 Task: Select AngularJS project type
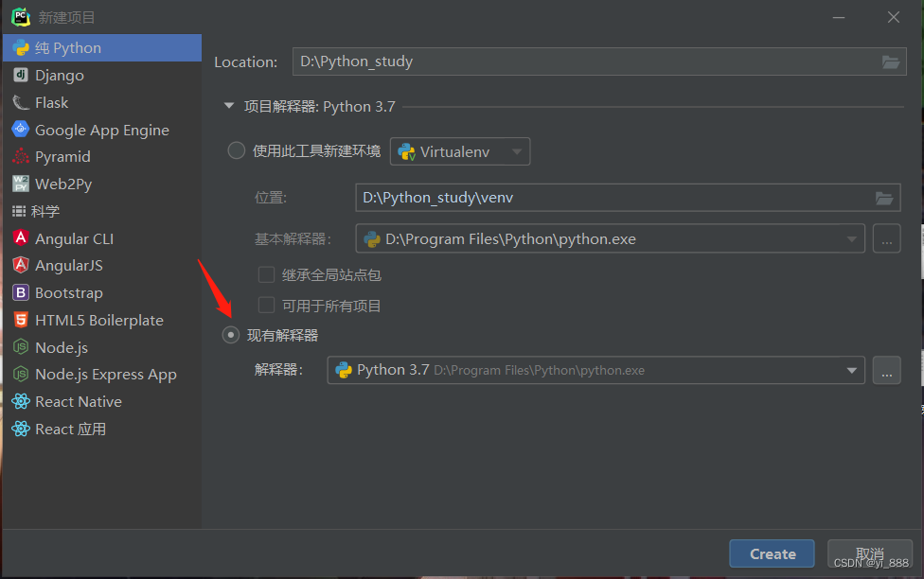(102, 266)
